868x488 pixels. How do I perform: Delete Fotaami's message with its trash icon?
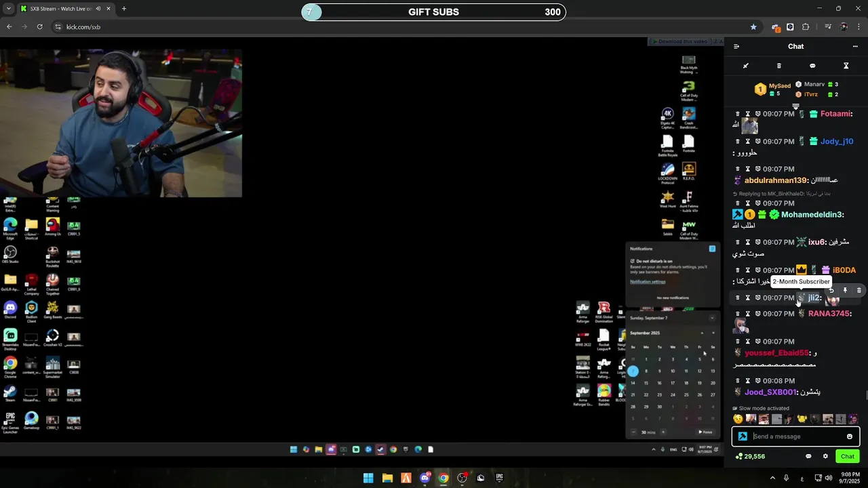738,114
